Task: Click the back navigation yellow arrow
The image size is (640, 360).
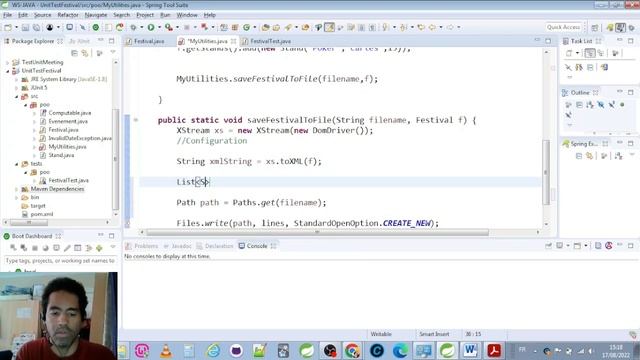Action: (432, 27)
